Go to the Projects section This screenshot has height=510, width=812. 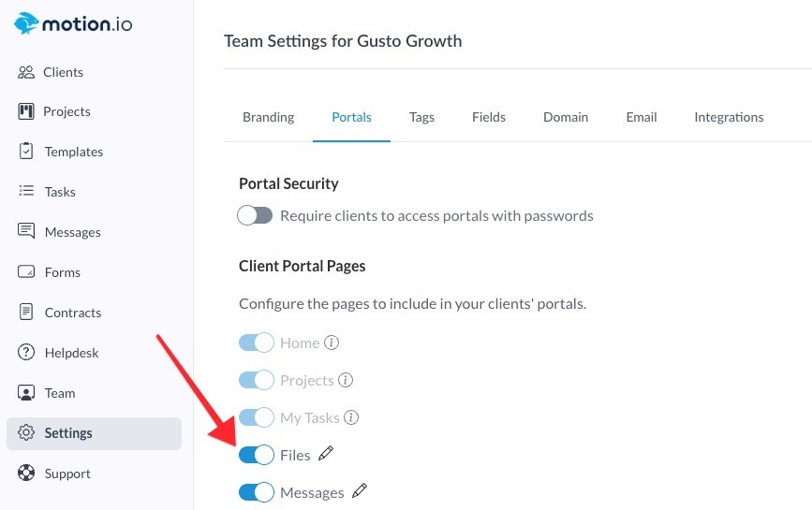(x=66, y=111)
